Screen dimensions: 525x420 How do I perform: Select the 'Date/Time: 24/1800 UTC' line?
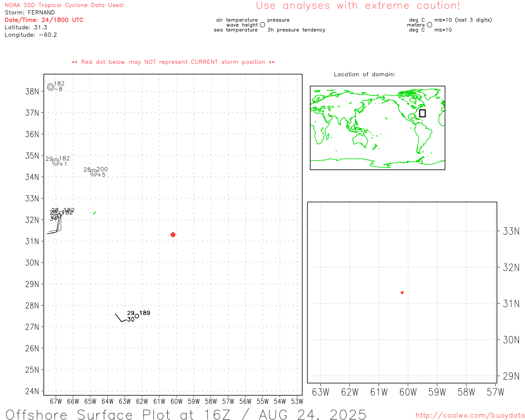coord(44,20)
